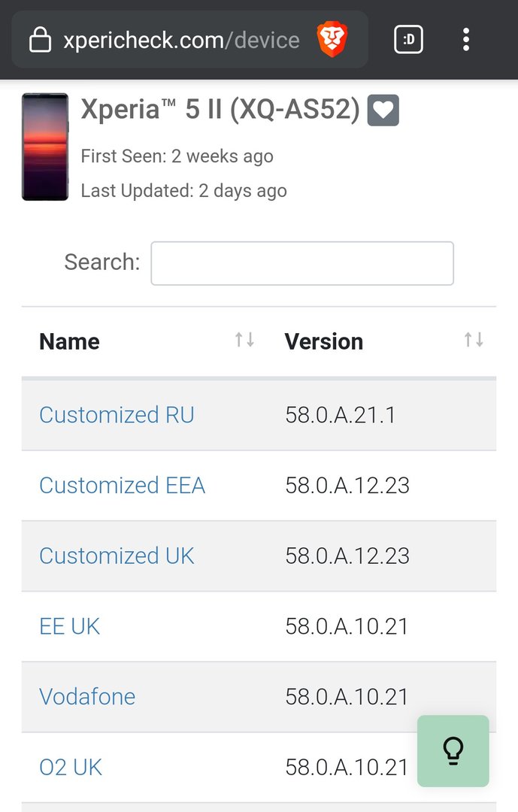518x812 pixels.
Task: Tap the xpericheck.com address bar URL
Action: tap(181, 40)
